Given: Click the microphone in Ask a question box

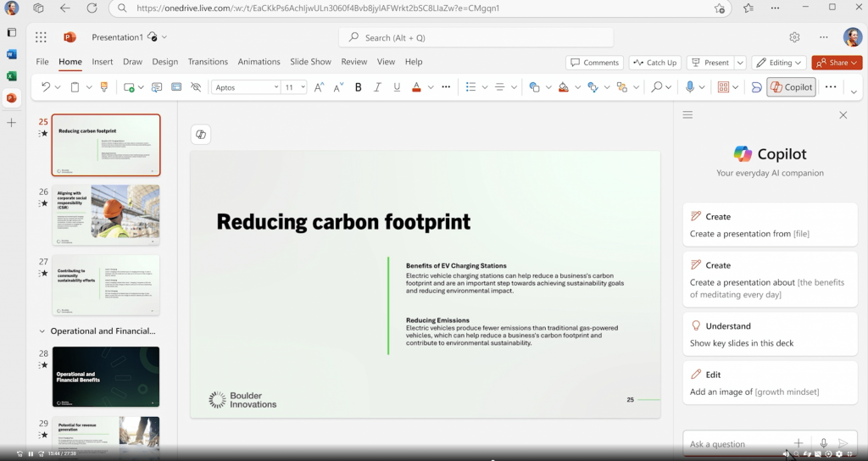Looking at the screenshot, I should tap(824, 442).
